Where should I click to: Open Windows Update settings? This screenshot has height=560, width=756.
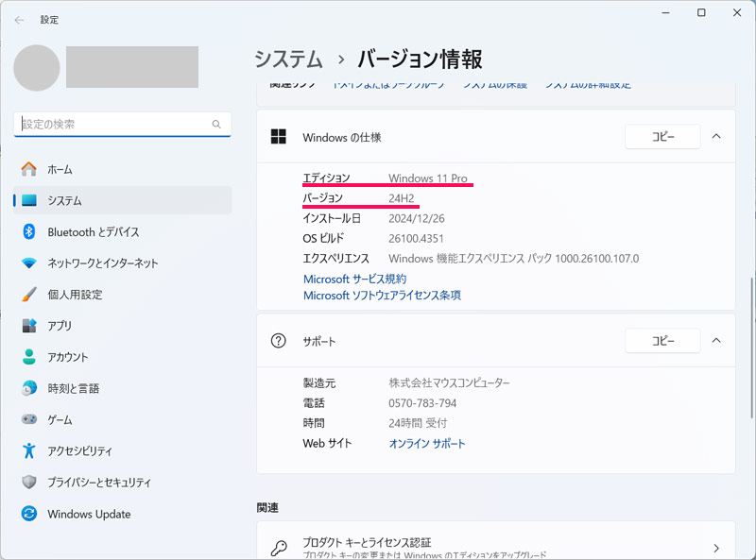(x=123, y=513)
